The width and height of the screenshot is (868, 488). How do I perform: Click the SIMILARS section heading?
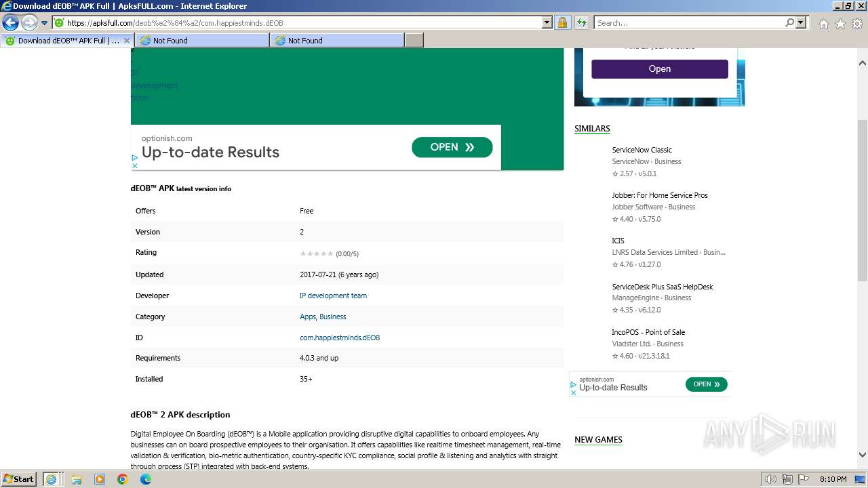592,129
